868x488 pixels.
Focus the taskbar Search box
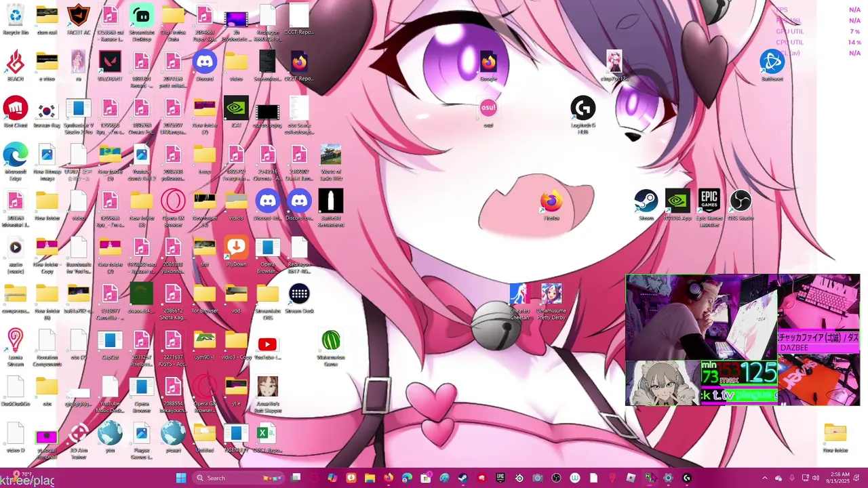point(237,478)
